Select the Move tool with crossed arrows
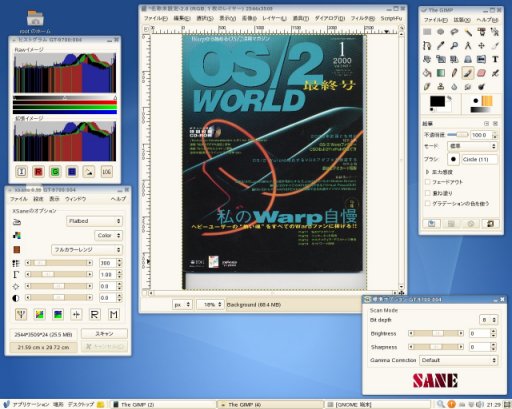This screenshot has height=409, width=512. pos(481,46)
